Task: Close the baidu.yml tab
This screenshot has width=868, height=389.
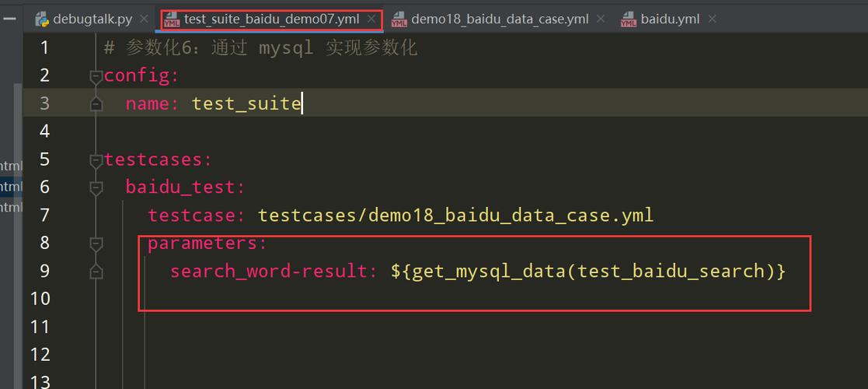Action: click(x=712, y=19)
